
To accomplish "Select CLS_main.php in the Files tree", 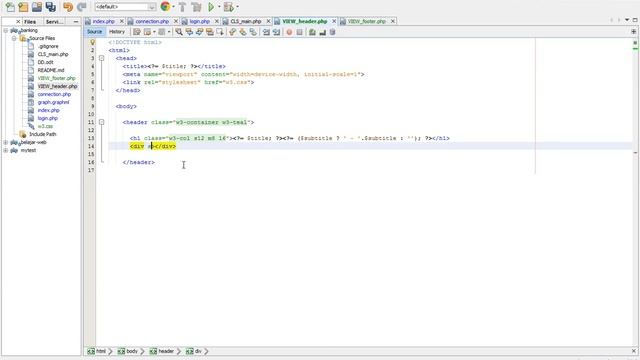I will (x=53, y=54).
